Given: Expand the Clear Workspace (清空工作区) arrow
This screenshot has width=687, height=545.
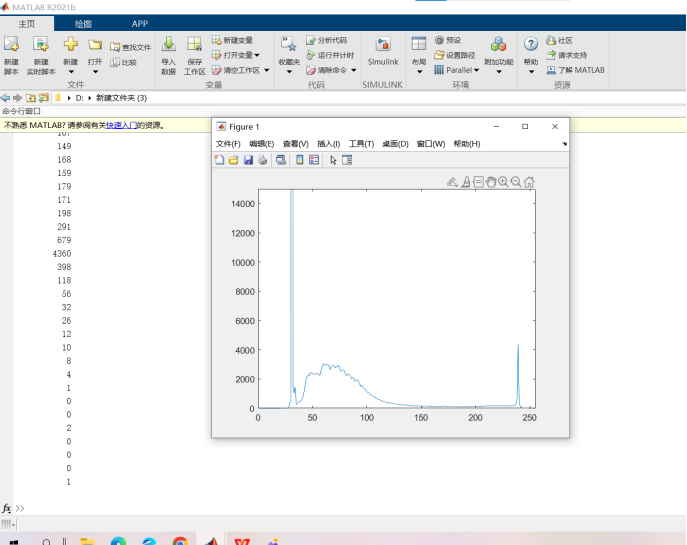Looking at the screenshot, I should point(266,70).
